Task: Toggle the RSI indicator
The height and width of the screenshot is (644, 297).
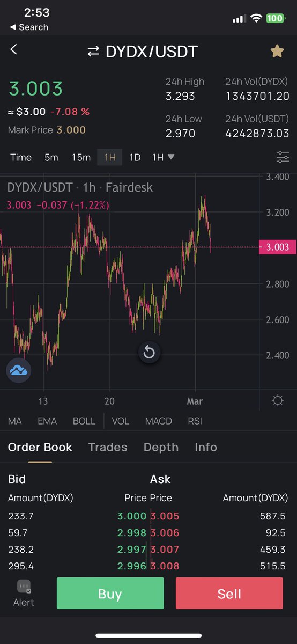Action: pyautogui.click(x=195, y=421)
